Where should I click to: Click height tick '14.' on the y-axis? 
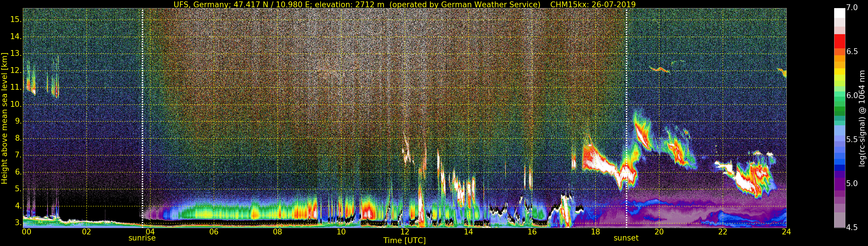pyautogui.click(x=16, y=36)
